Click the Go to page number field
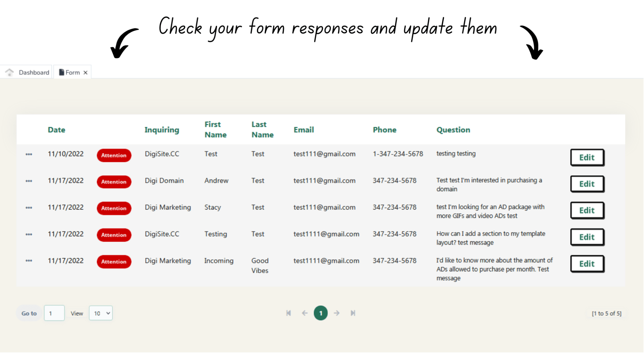This screenshot has width=644, height=354. (x=54, y=313)
